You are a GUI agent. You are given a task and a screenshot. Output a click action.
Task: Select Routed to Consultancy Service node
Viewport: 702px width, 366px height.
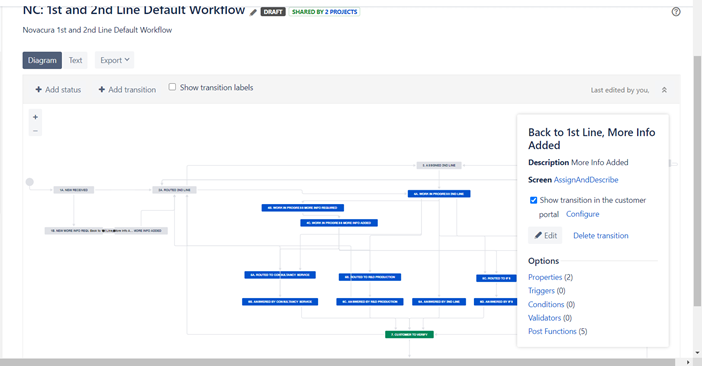pos(280,275)
